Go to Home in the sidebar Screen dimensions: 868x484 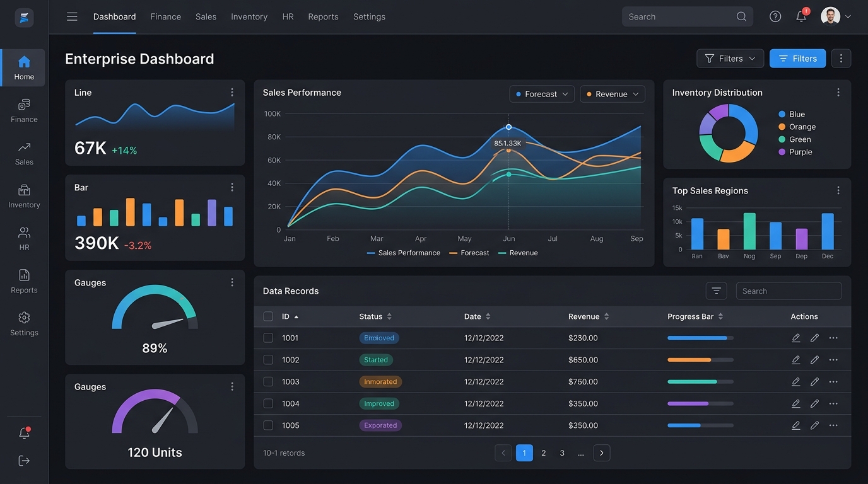point(24,67)
